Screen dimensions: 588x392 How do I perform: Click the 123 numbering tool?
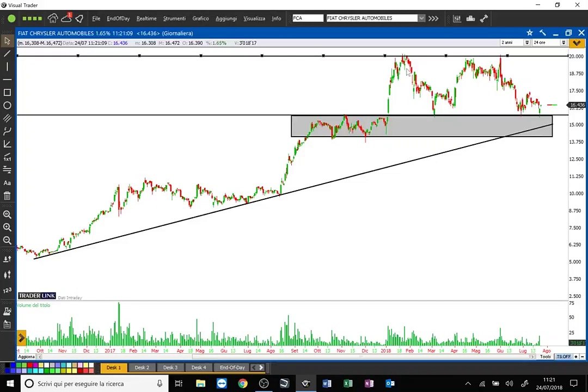[x=7, y=291]
